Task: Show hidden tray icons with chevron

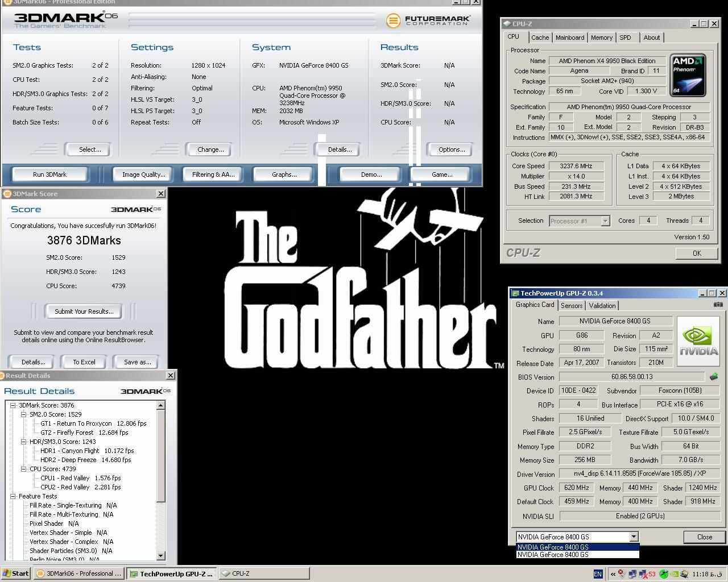Action: coord(613,574)
